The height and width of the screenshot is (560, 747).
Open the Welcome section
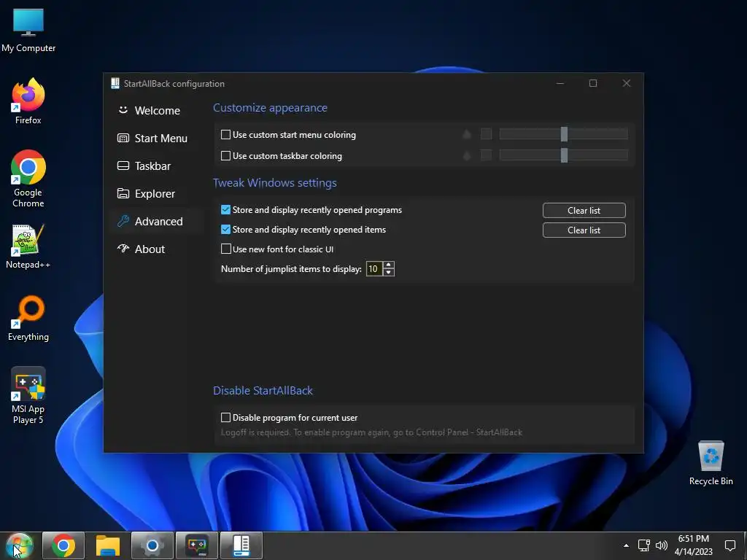coord(149,111)
